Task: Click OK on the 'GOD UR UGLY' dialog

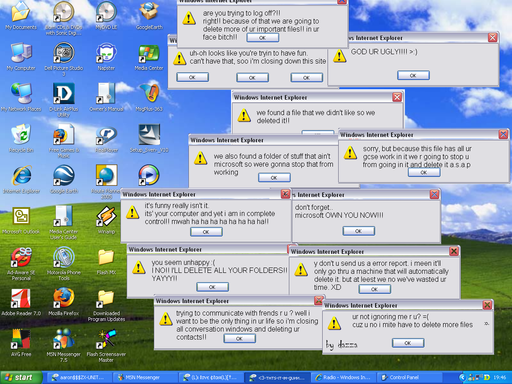Action: click(413, 75)
